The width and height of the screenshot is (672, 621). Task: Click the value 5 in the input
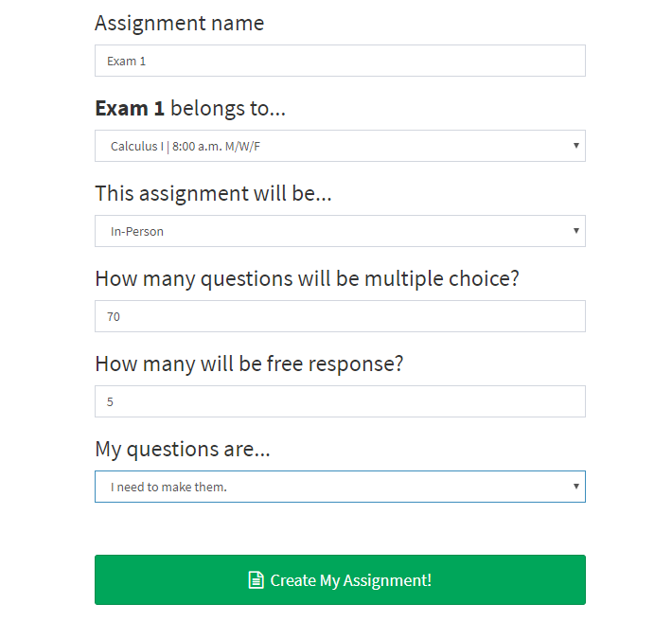[110, 402]
